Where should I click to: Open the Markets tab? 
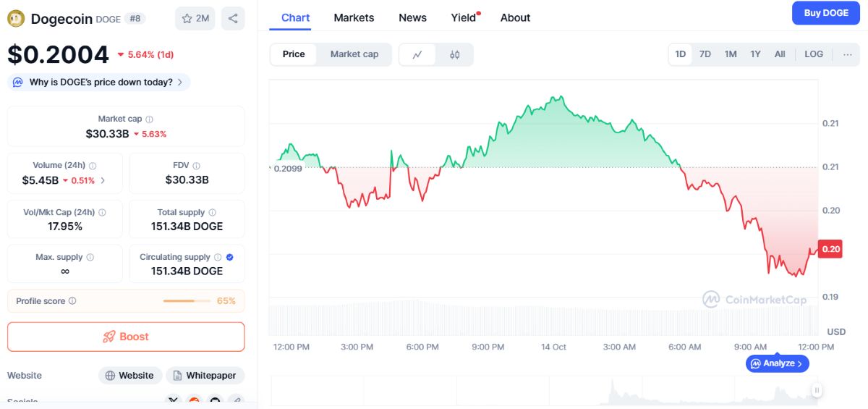pos(354,17)
